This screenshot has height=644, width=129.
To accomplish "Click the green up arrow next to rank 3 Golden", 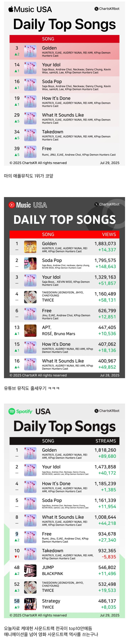I will [x=16, y=54].
